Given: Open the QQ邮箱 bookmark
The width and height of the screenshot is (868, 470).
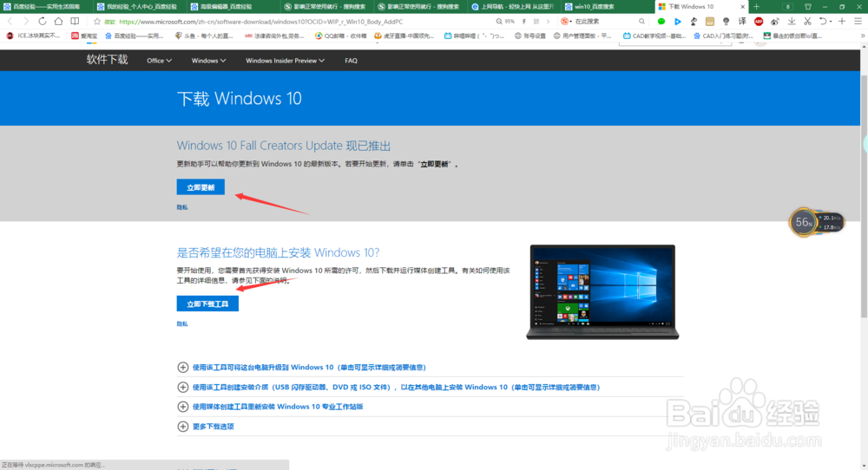Looking at the screenshot, I should 340,36.
